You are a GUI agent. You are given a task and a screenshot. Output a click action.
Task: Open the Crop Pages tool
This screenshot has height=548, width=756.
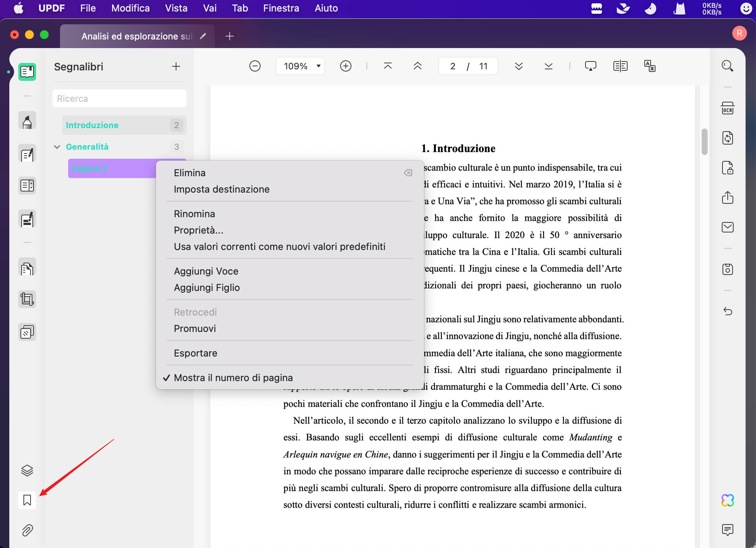(27, 299)
